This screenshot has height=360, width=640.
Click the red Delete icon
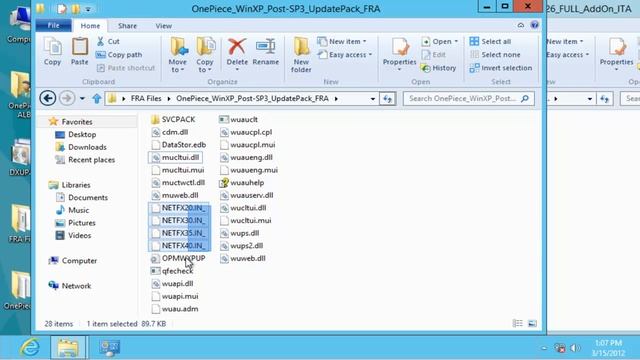[237, 47]
